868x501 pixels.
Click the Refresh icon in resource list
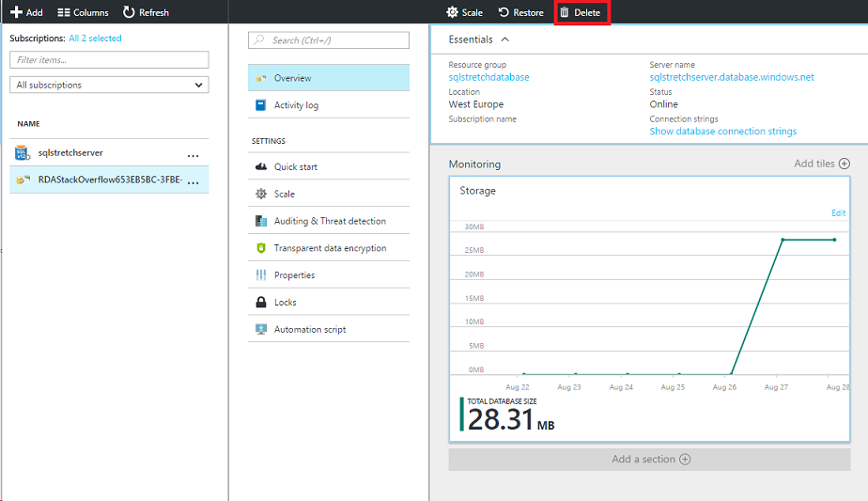tap(129, 12)
